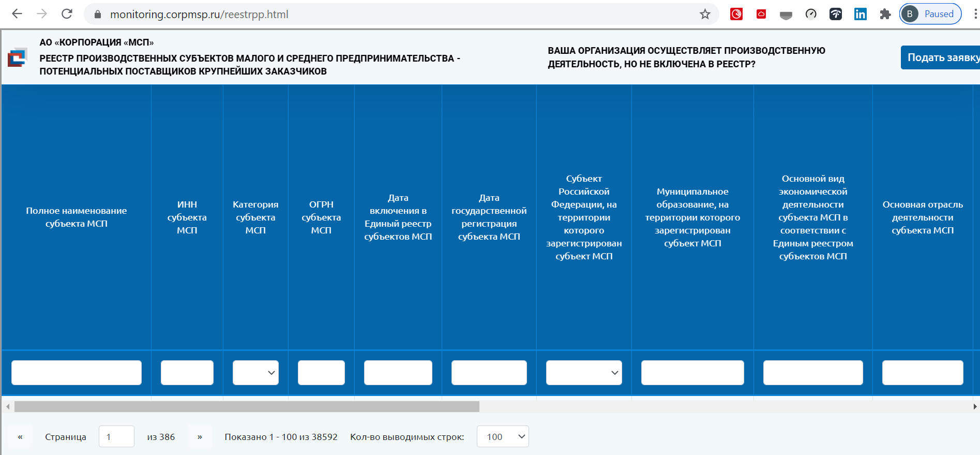Focus the inclusion date filter field

pyautogui.click(x=398, y=373)
